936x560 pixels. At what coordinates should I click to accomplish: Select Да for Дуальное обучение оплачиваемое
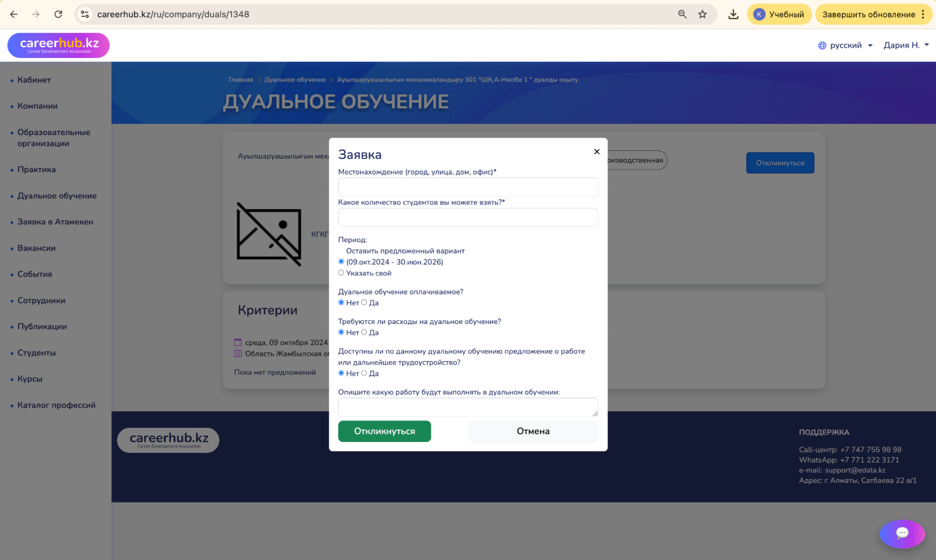[x=364, y=302]
